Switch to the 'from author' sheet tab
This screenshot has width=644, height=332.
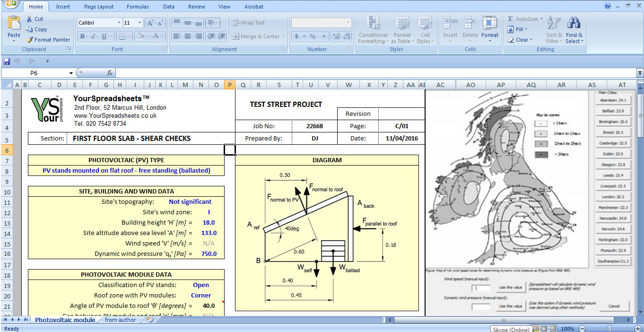[x=120, y=320]
